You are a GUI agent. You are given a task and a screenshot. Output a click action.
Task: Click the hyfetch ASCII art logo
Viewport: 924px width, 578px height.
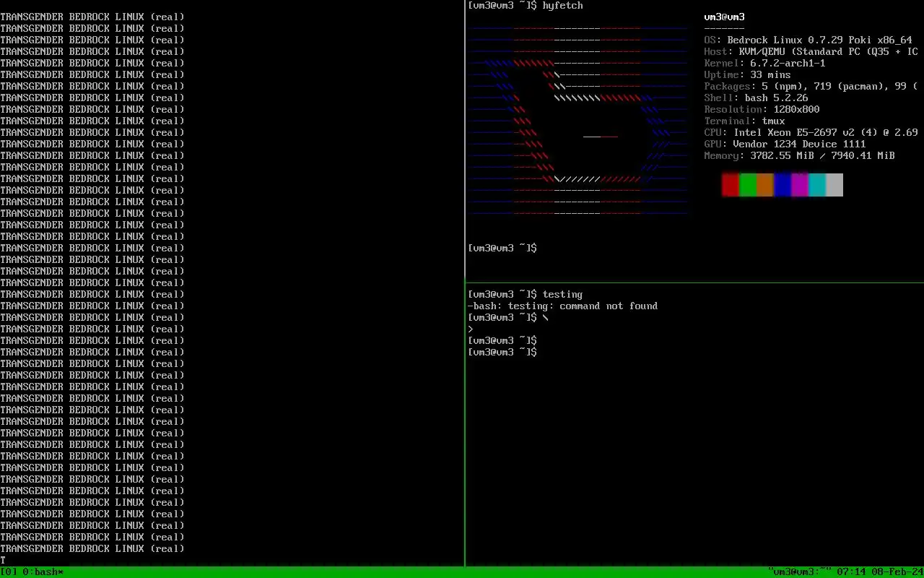tap(577, 121)
